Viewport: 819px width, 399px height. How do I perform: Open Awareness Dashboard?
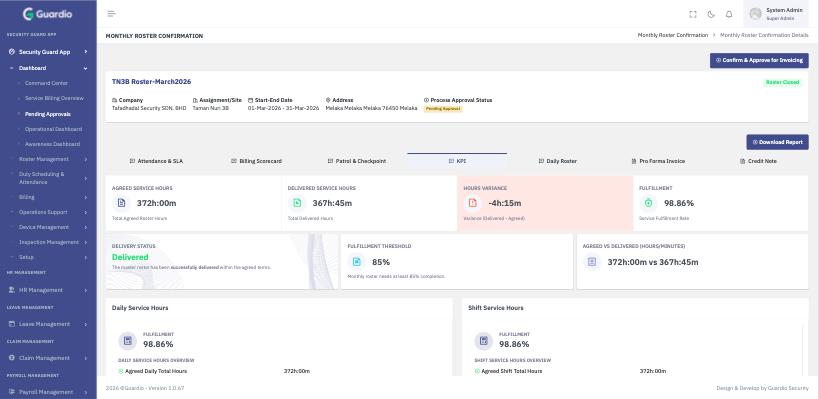pos(52,144)
